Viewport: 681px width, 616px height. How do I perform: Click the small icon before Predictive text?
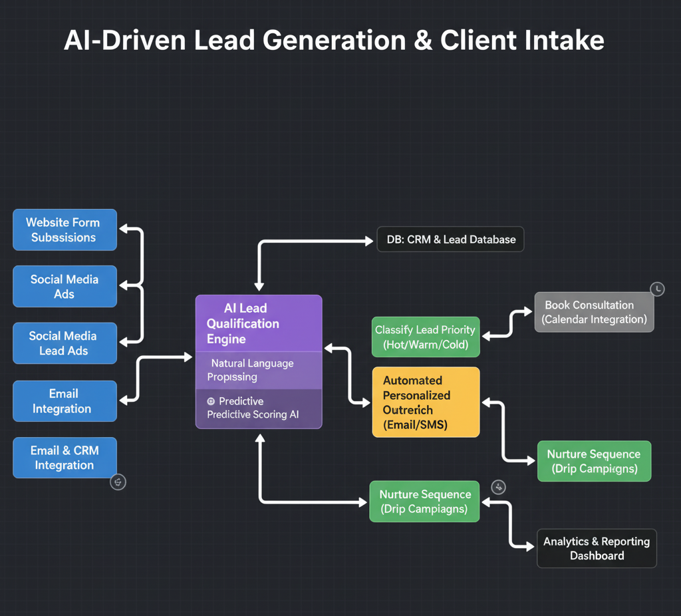pos(211,401)
